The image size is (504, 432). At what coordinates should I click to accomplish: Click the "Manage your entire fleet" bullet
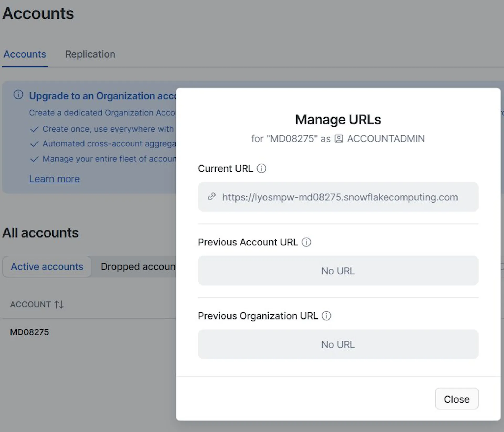click(109, 159)
